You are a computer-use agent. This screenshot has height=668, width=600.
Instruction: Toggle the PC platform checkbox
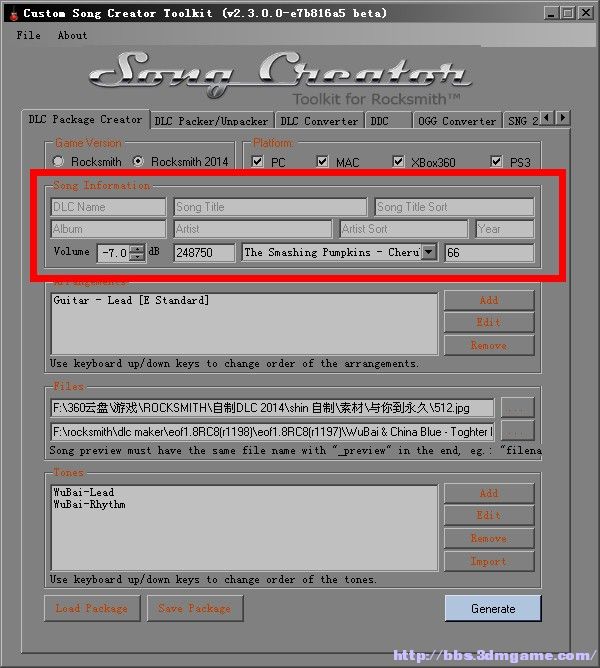257,161
